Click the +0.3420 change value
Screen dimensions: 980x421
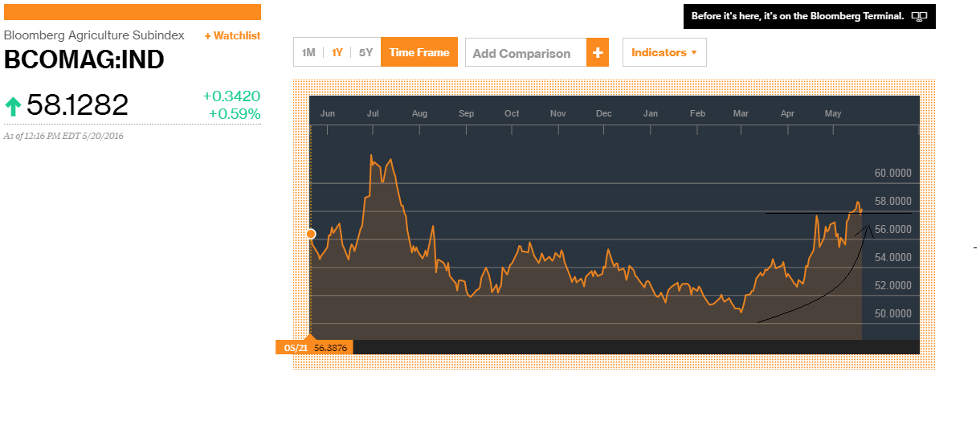point(231,96)
